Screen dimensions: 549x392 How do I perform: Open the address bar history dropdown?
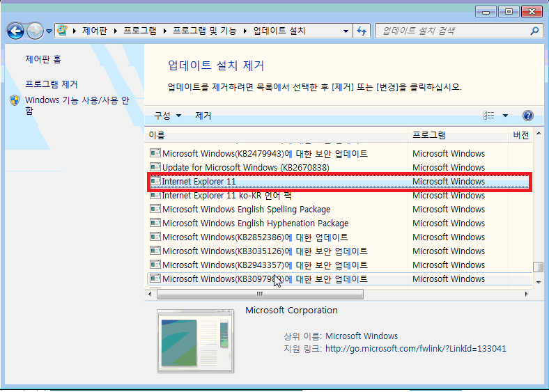click(346, 31)
